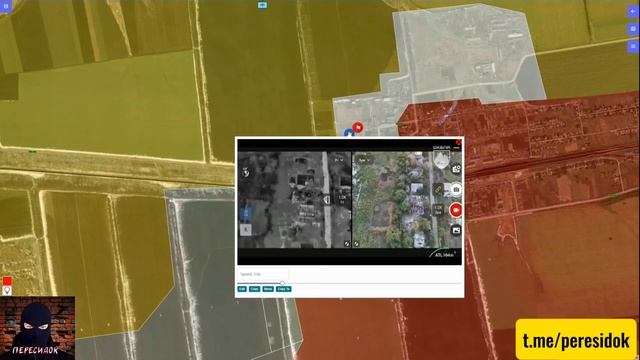640x360 pixels.
Task: Click the title text field below the video
Action: coord(263,274)
